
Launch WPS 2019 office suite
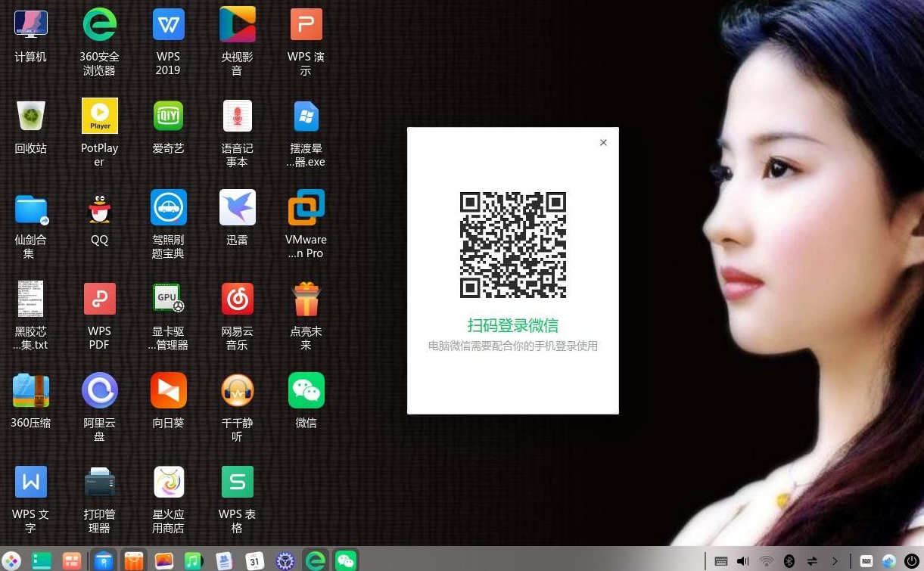pyautogui.click(x=168, y=23)
